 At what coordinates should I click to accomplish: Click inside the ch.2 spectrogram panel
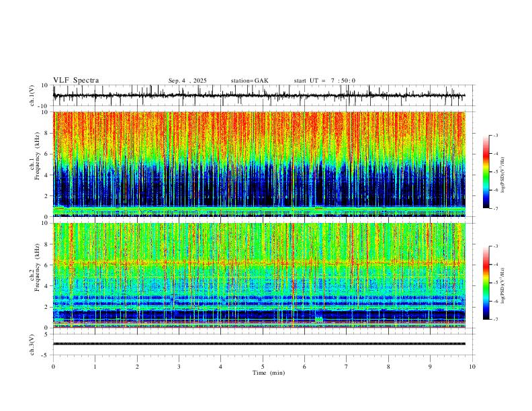coord(259,275)
